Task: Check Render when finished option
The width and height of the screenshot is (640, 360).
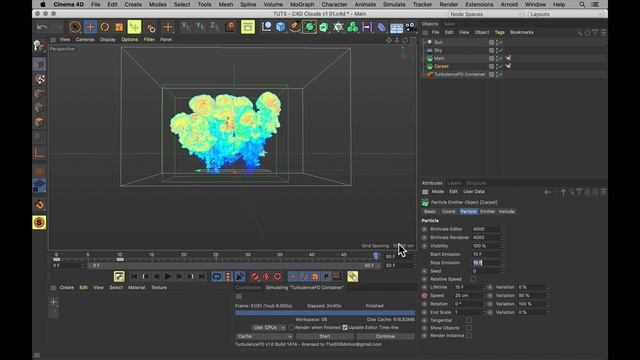Action: [291, 327]
